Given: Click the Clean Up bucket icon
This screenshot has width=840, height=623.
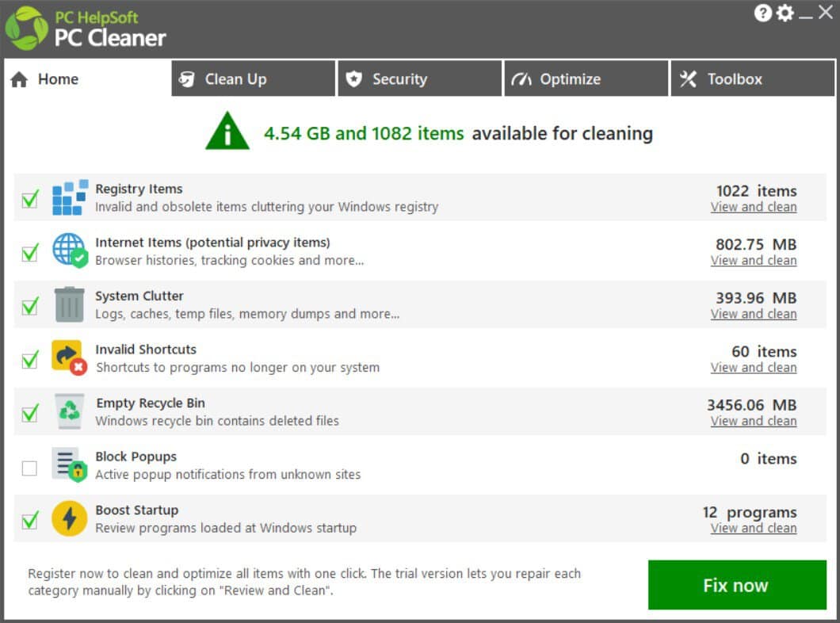Looking at the screenshot, I should tap(186, 79).
